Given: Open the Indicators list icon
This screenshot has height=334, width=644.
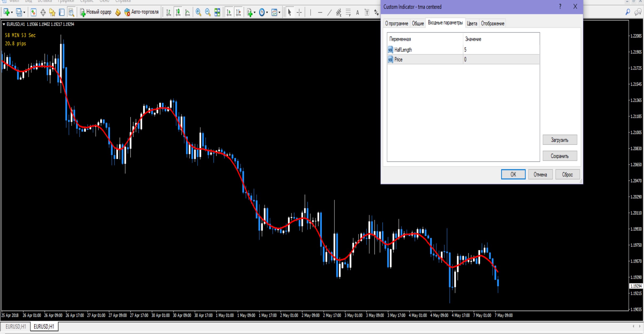Looking at the screenshot, I should tap(250, 12).
